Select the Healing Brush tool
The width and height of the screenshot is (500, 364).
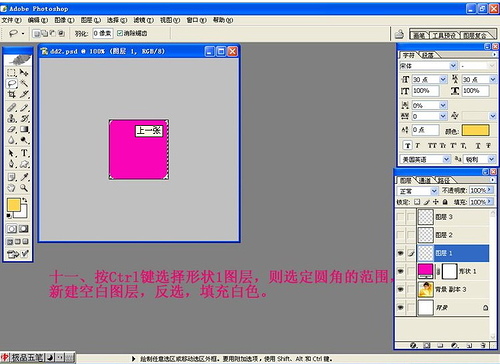12,107
